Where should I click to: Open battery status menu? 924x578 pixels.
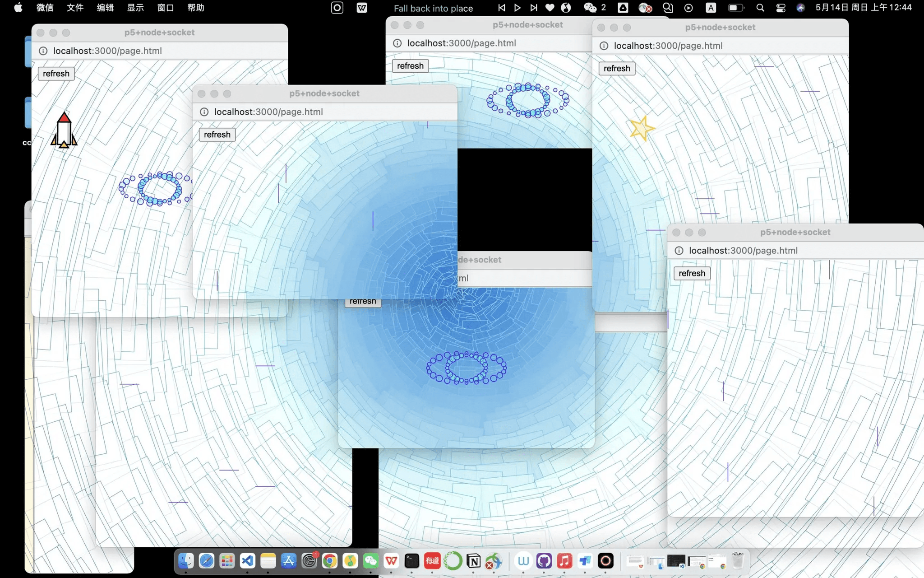click(735, 8)
